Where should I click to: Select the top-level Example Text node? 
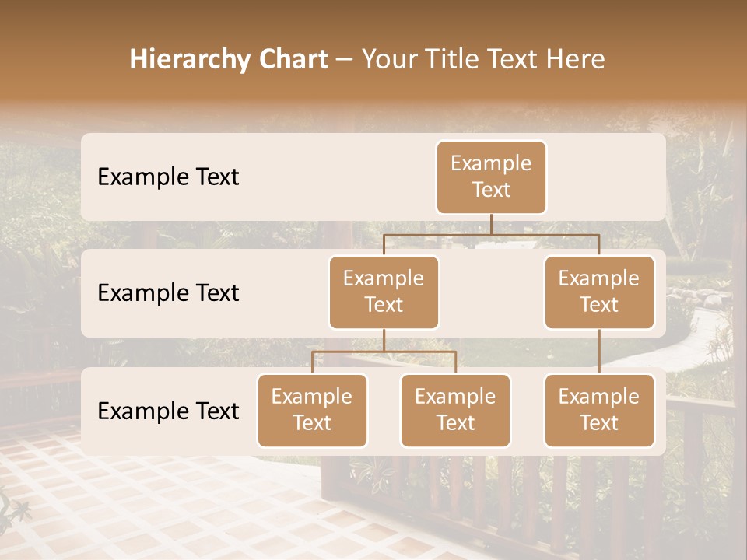click(490, 177)
